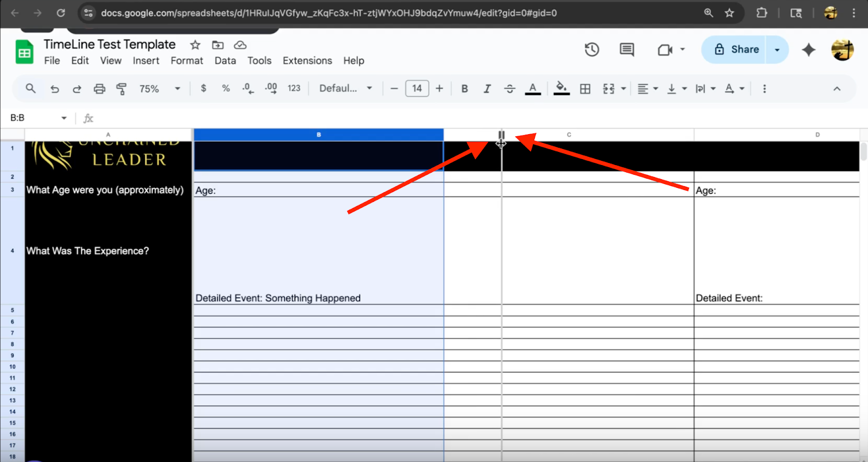Show more toolbar options

[x=764, y=88]
